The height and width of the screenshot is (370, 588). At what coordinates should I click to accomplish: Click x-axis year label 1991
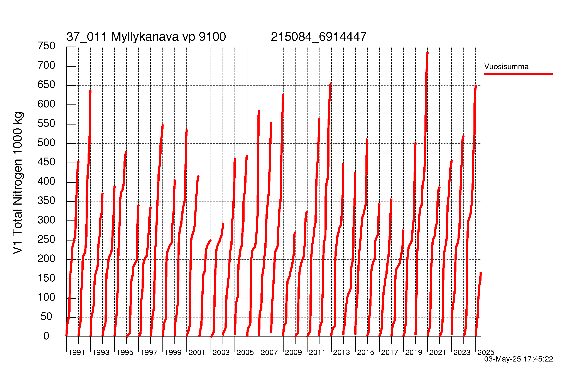tap(77, 353)
